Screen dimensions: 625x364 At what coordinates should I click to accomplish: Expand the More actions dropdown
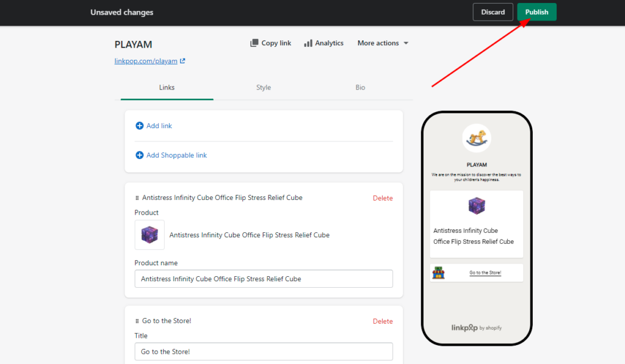(x=383, y=43)
